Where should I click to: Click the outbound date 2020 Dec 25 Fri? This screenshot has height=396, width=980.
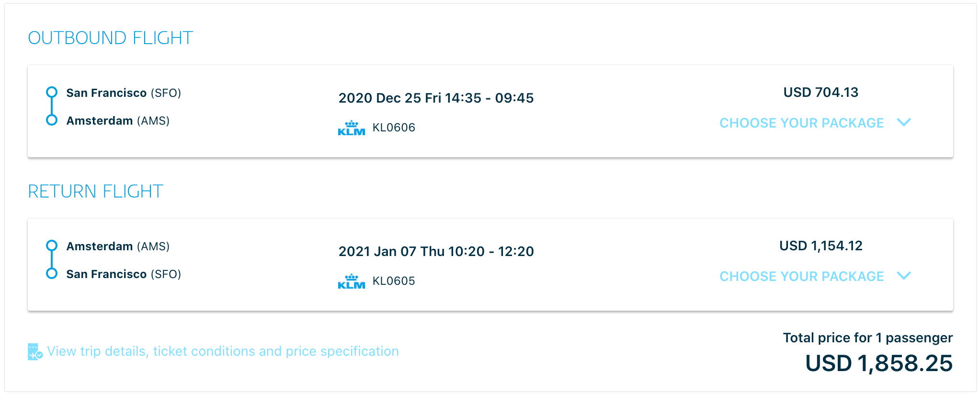(x=389, y=98)
